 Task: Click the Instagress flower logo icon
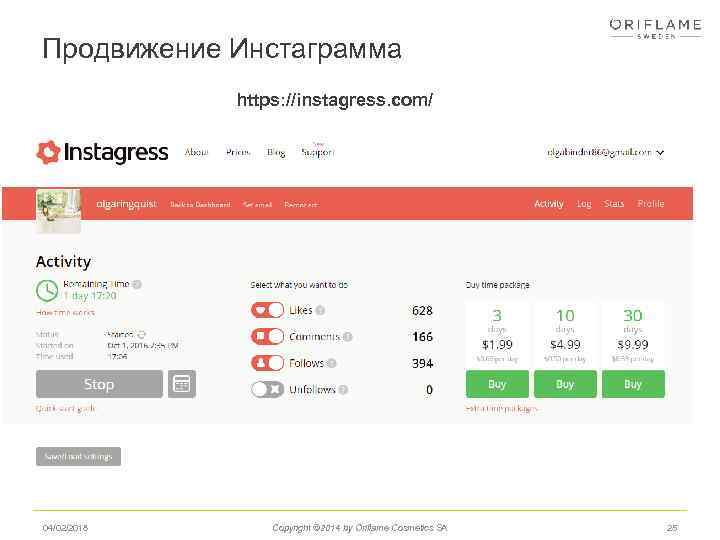pyautogui.click(x=48, y=152)
